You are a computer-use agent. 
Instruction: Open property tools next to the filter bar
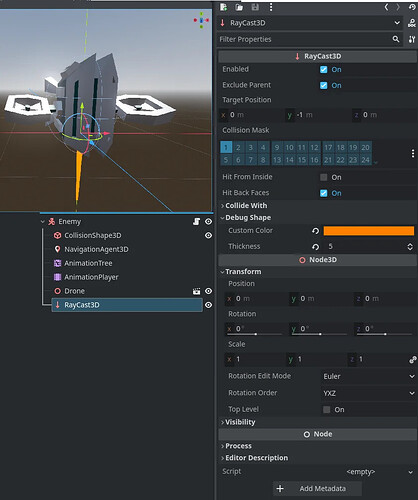(x=412, y=39)
